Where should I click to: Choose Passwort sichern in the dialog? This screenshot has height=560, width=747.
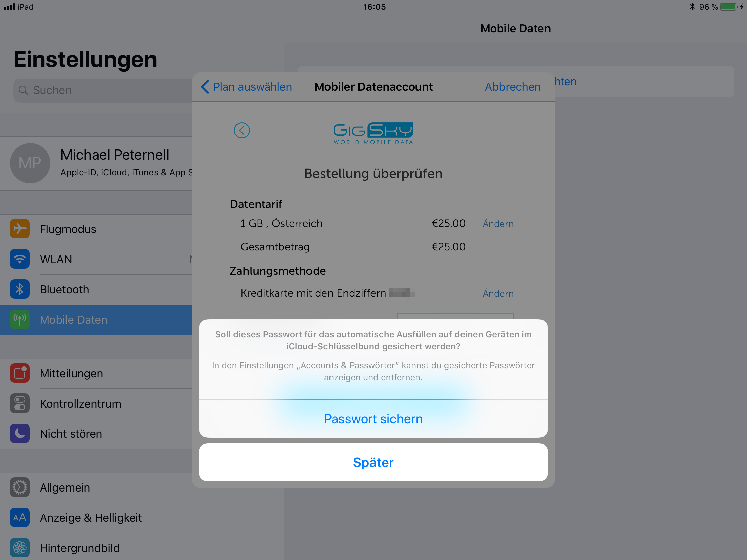pos(373,419)
